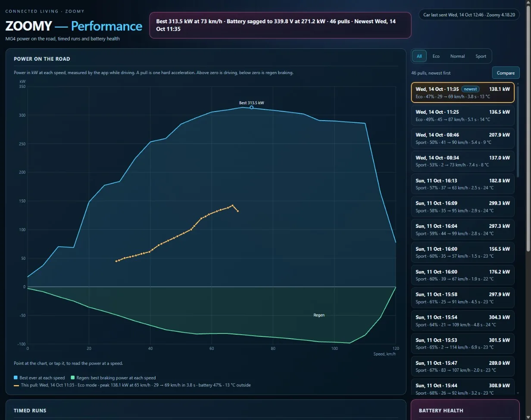This screenshot has width=531, height=420.
Task: Click the Point at the chart hint text
Action: pos(68,364)
